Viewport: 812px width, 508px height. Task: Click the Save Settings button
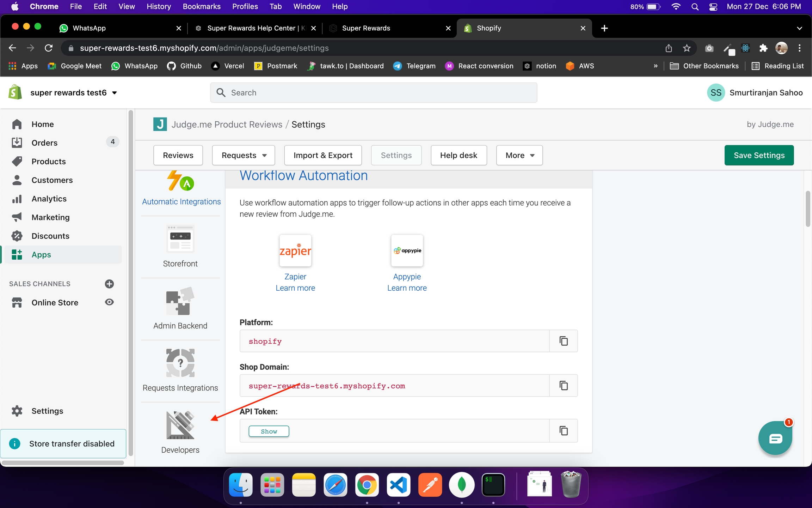(759, 155)
